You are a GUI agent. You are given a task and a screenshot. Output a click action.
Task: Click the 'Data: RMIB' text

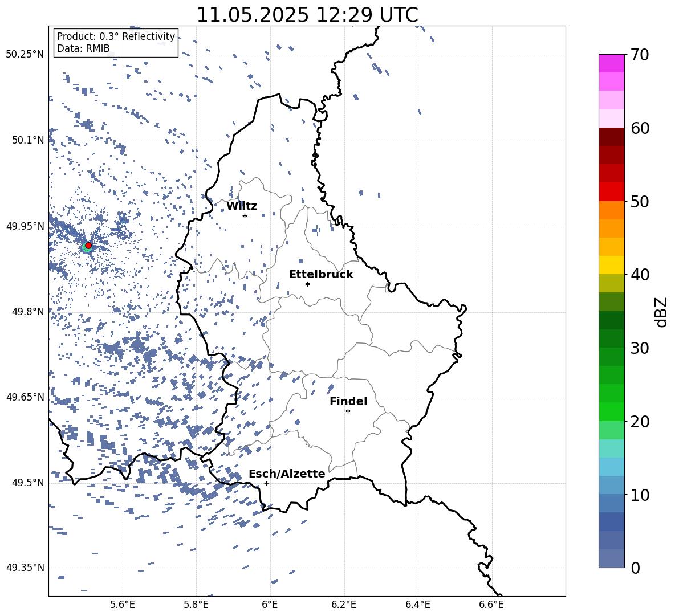(x=83, y=48)
